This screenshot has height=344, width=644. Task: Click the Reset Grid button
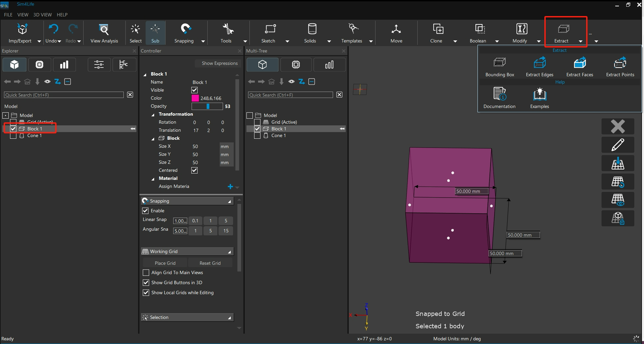(210, 263)
